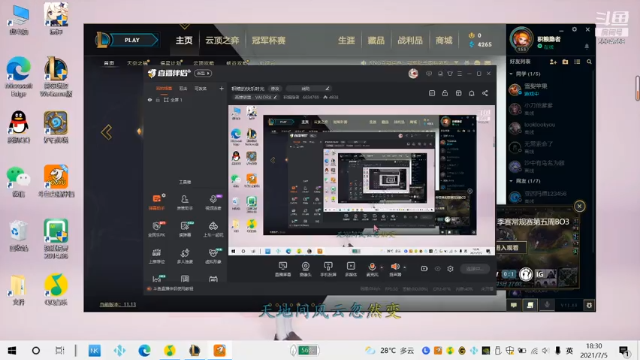Add a multimedia source
The image size is (640, 360).
(351, 269)
